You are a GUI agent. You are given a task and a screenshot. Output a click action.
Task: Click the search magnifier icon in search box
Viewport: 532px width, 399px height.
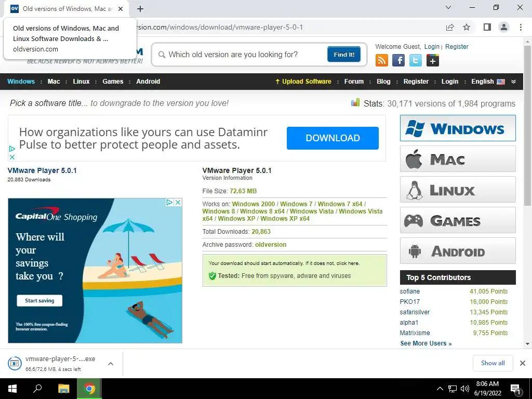[x=162, y=55]
